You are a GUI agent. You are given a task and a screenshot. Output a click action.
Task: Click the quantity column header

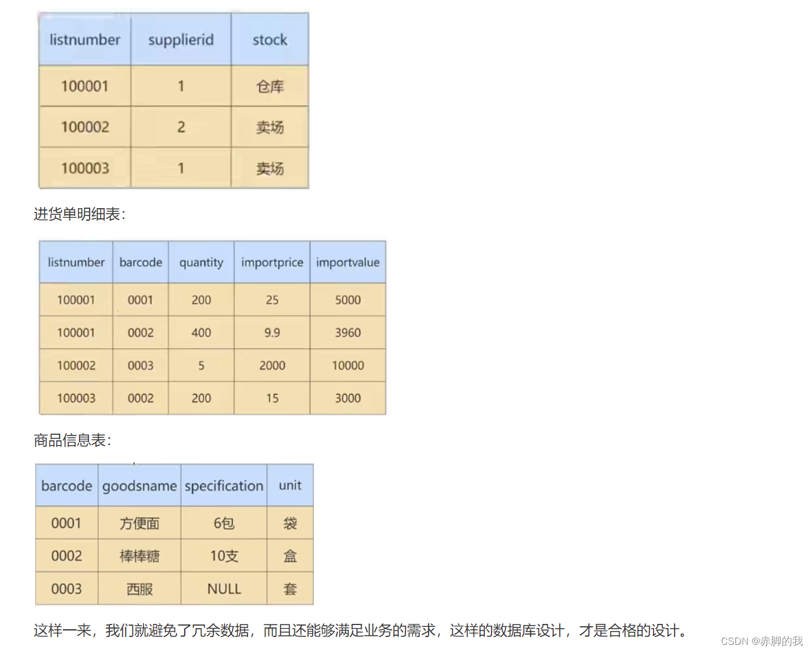(x=201, y=262)
